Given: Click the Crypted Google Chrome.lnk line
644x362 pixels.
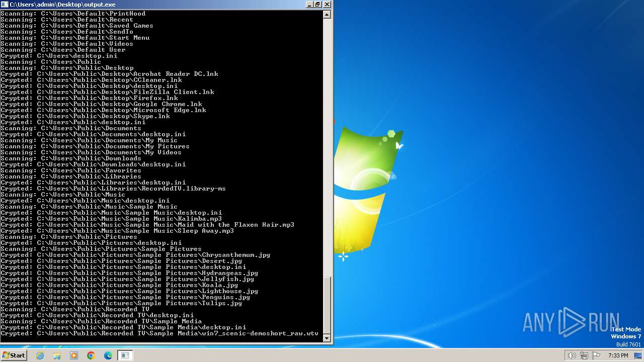Looking at the screenshot, I should [101, 104].
